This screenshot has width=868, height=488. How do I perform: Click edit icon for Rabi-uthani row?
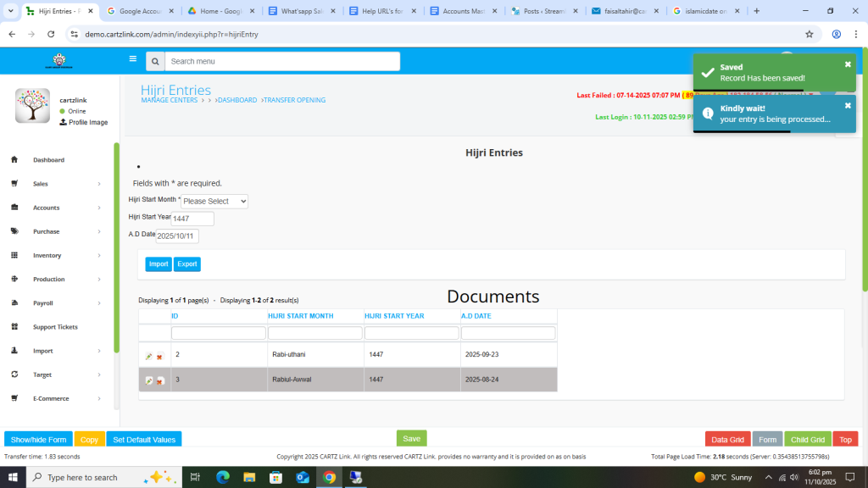point(149,357)
